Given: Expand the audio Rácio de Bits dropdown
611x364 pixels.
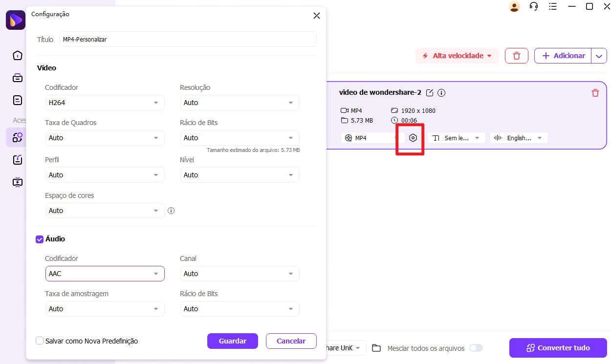Looking at the screenshot, I should (240, 309).
